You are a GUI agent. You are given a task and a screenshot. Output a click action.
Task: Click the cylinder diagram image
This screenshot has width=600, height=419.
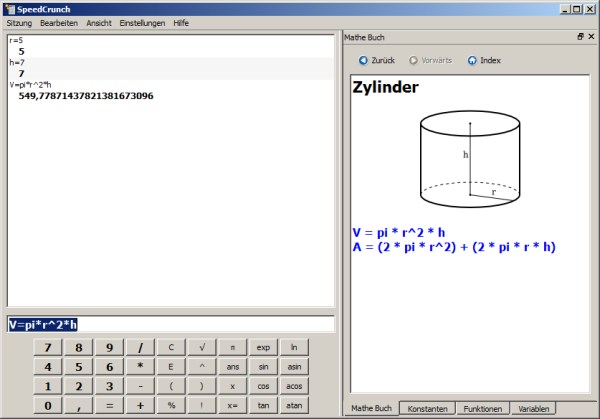[x=470, y=159]
